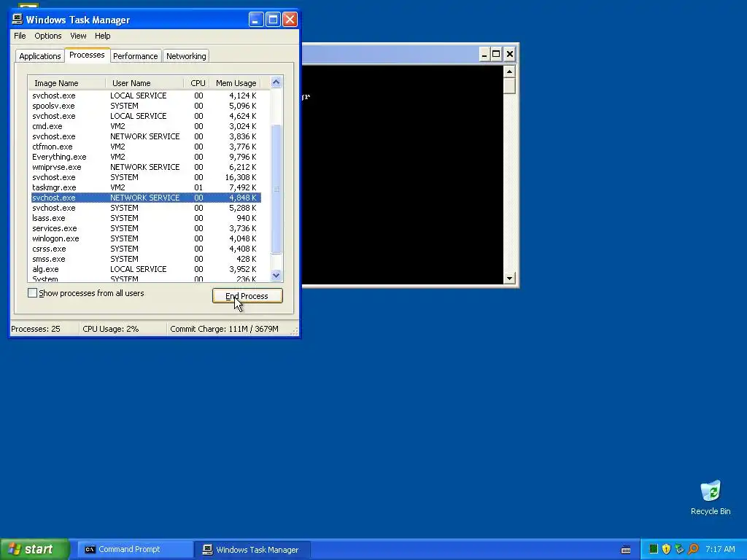Select the cmd.exe process
Image resolution: width=747 pixels, height=560 pixels.
pos(146,126)
